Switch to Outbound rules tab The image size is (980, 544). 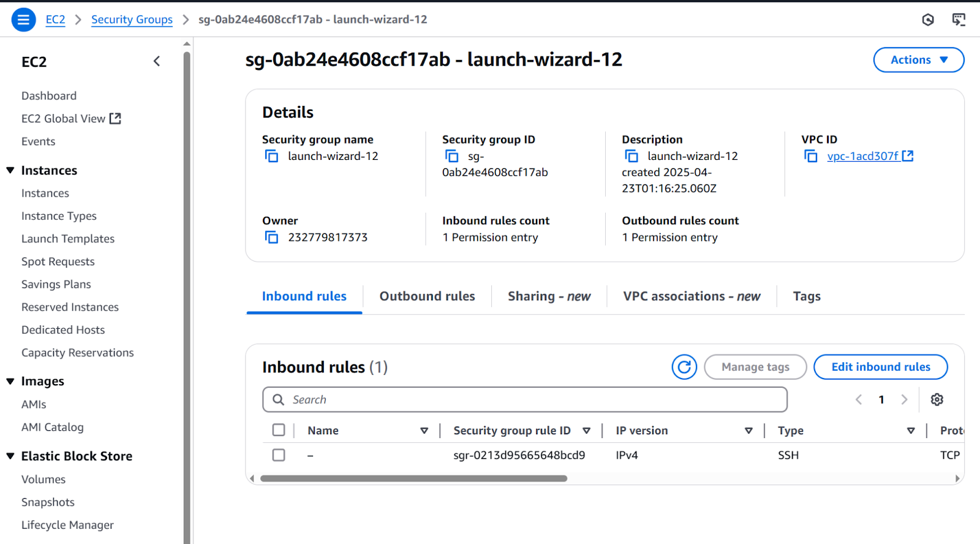click(x=427, y=297)
